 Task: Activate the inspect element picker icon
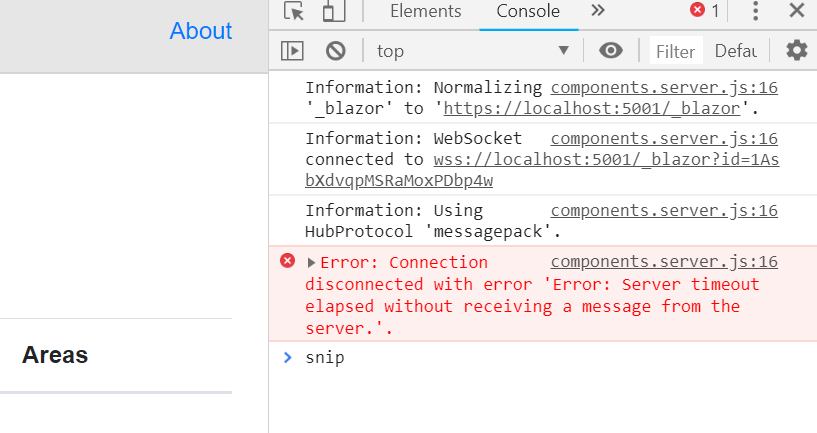294,10
